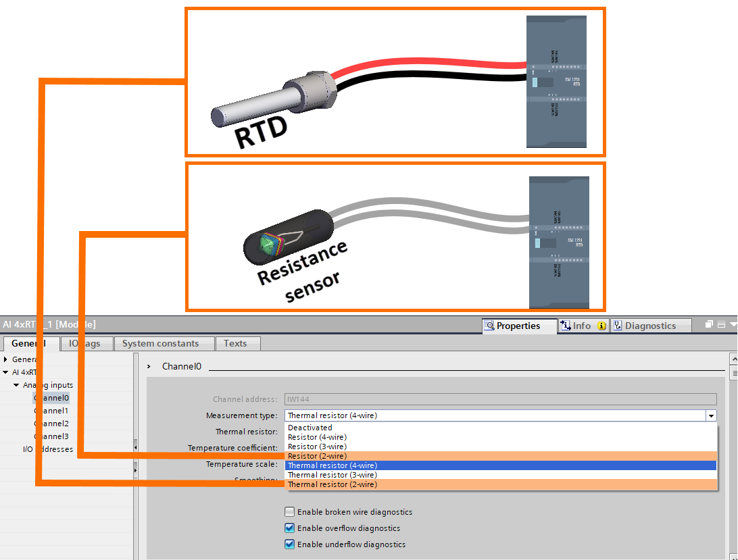Click the Diagnostics stethoscope icon
Image resolution: width=738 pixels, height=560 pixels.
(619, 326)
